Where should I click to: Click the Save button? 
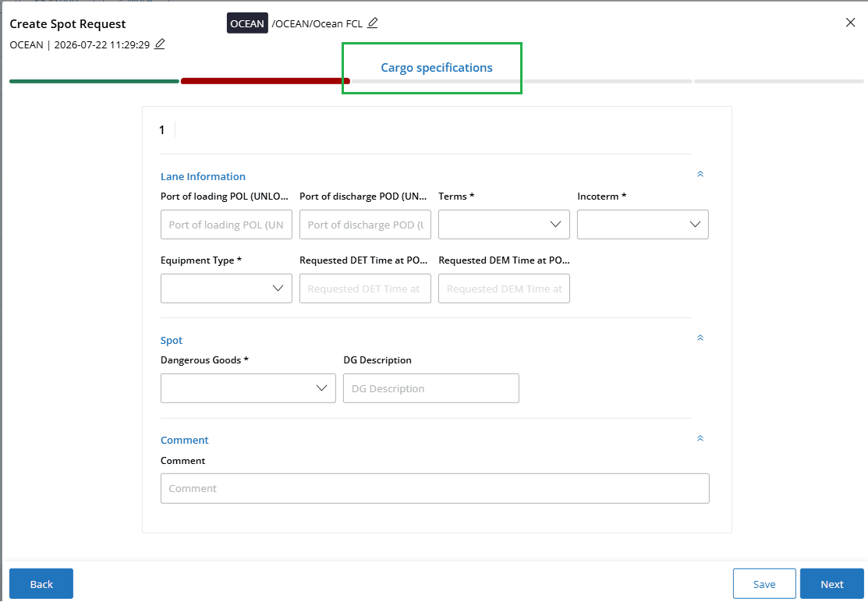(x=764, y=584)
